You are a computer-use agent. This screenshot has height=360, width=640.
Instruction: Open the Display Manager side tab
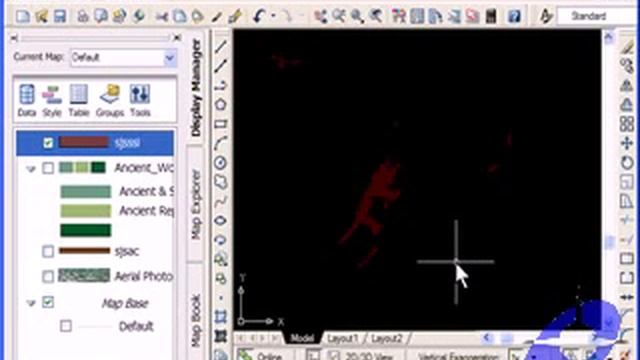(x=196, y=87)
